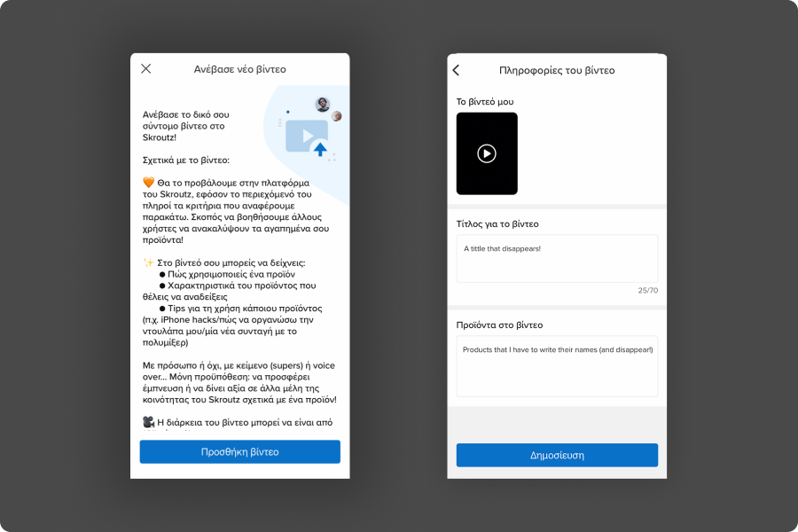Close the Ανέβασε νέο βίντεο screen
The image size is (798, 532).
(146, 69)
